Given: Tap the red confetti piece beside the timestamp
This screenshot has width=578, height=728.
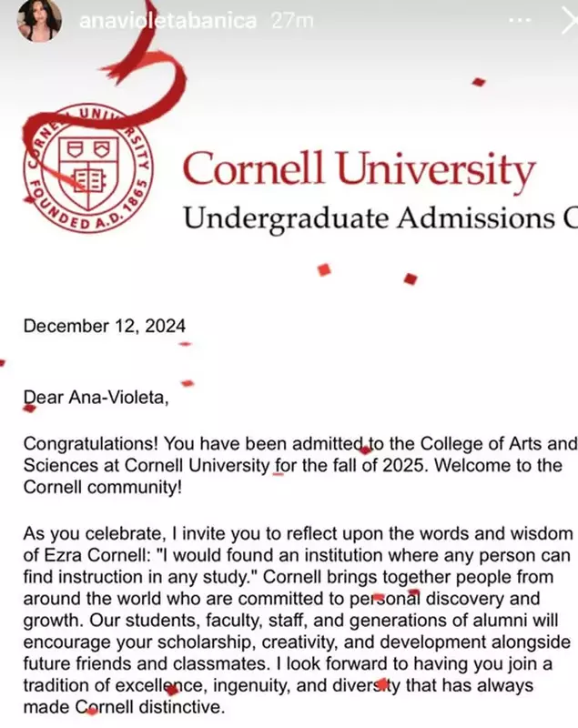Looking at the screenshot, I should tap(479, 82).
